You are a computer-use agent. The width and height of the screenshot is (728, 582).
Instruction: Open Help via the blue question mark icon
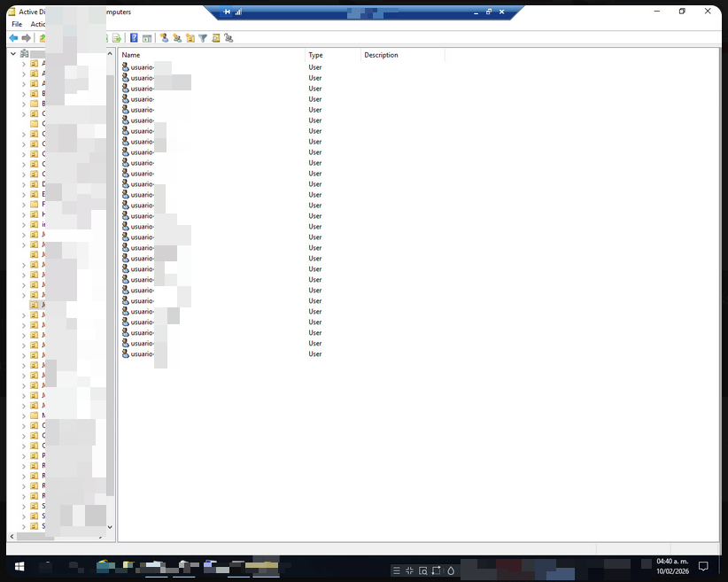pos(134,38)
